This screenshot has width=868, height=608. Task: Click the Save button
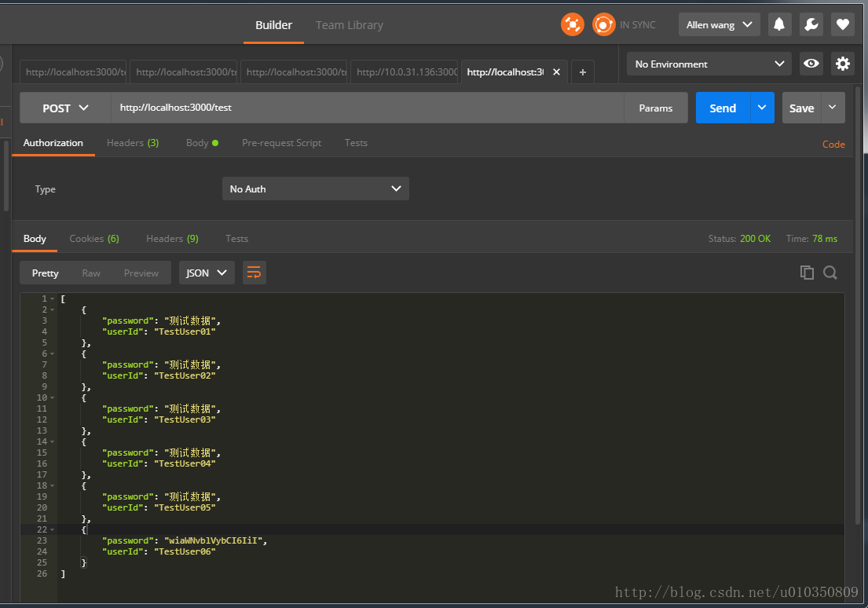point(801,108)
